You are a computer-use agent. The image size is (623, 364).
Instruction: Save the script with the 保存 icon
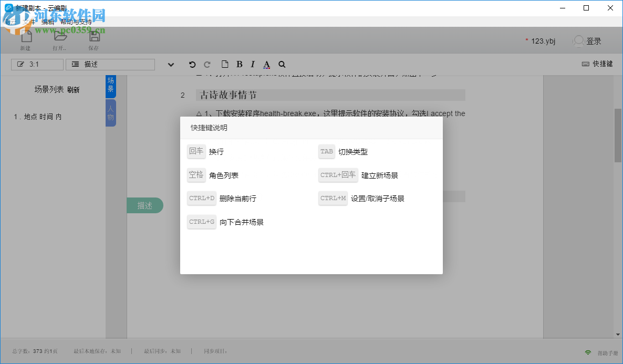95,39
